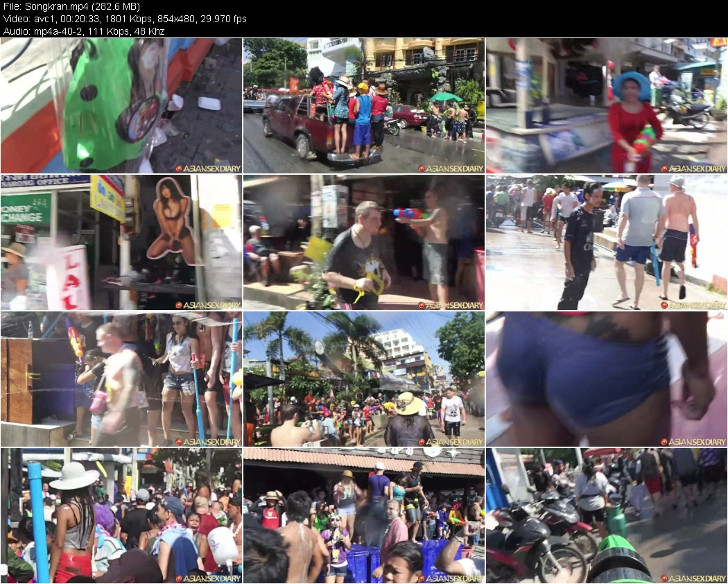
Task: Open the thumbnail of the shirtless man in a white hat walking
Action: click(x=607, y=243)
